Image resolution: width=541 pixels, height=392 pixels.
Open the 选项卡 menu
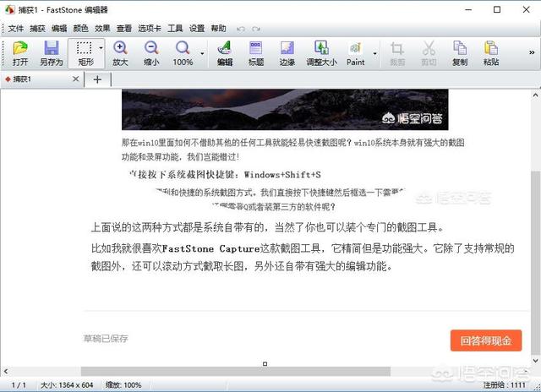150,29
